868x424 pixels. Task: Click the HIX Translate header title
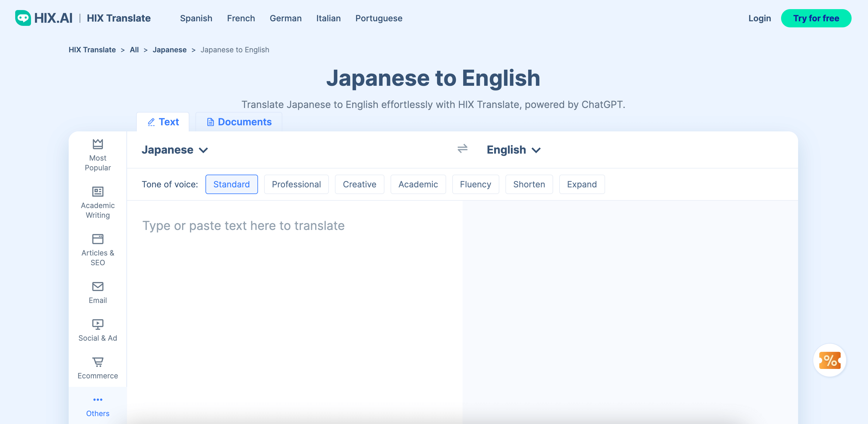point(119,18)
